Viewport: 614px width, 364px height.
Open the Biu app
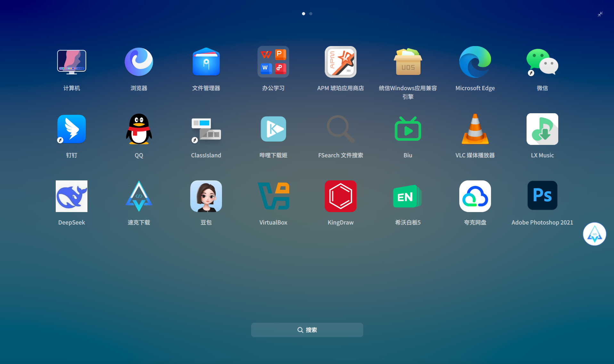408,129
